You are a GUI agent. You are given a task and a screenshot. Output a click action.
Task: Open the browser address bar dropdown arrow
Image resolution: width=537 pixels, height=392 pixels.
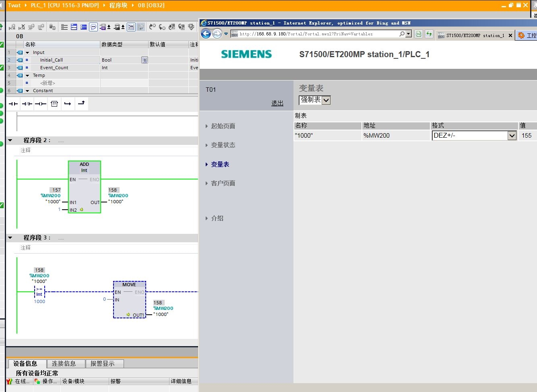coord(409,34)
